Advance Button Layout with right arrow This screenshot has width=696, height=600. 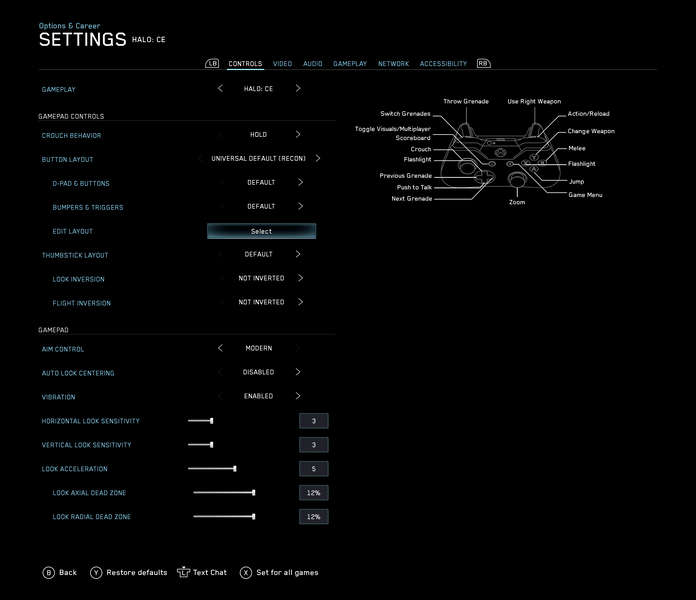point(318,158)
